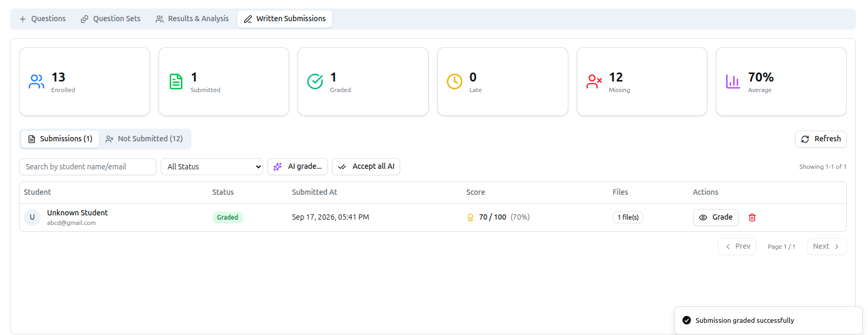Click the Files column header

(621, 192)
